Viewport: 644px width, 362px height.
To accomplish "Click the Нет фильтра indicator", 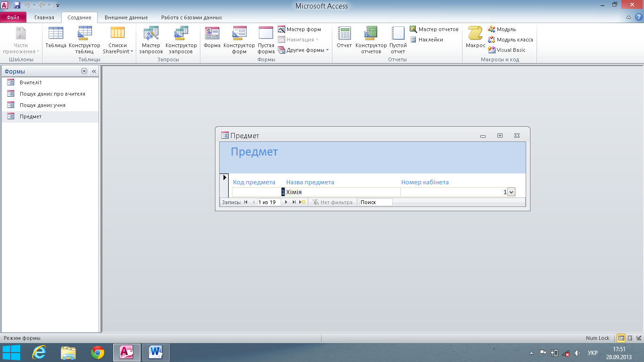I will coord(332,202).
